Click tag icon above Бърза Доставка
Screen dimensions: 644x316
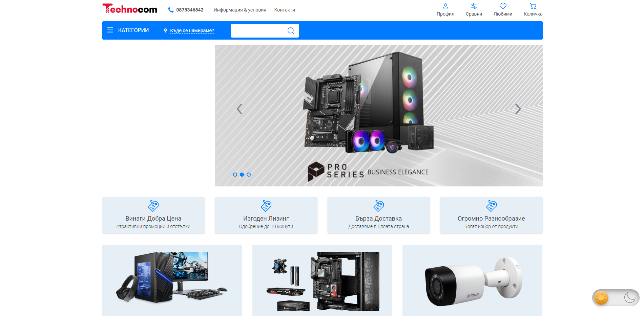378,206
